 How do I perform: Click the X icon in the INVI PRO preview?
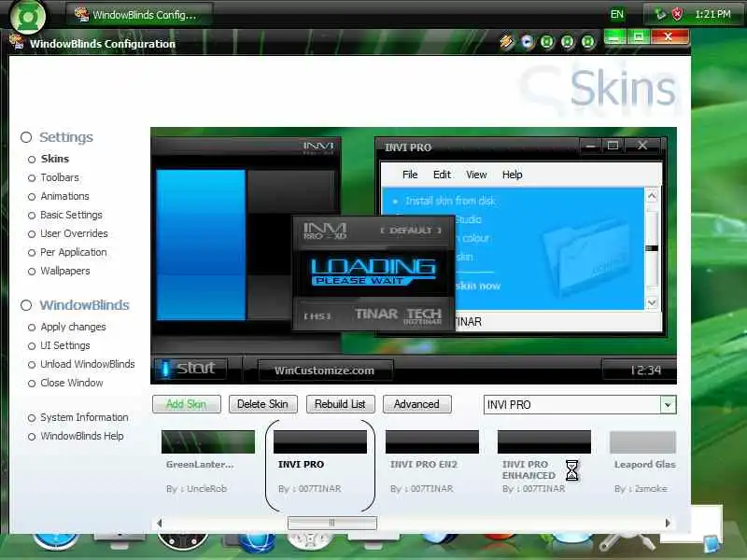click(642, 146)
